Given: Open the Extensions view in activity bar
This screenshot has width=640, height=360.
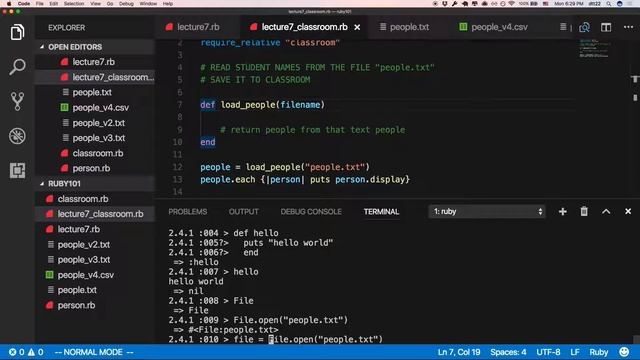Looking at the screenshot, I should click(17, 170).
